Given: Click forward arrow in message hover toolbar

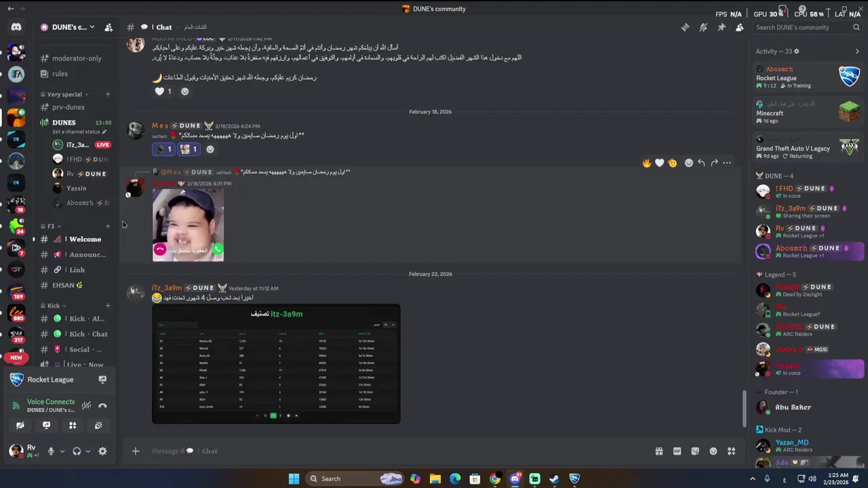Looking at the screenshot, I should point(714,163).
